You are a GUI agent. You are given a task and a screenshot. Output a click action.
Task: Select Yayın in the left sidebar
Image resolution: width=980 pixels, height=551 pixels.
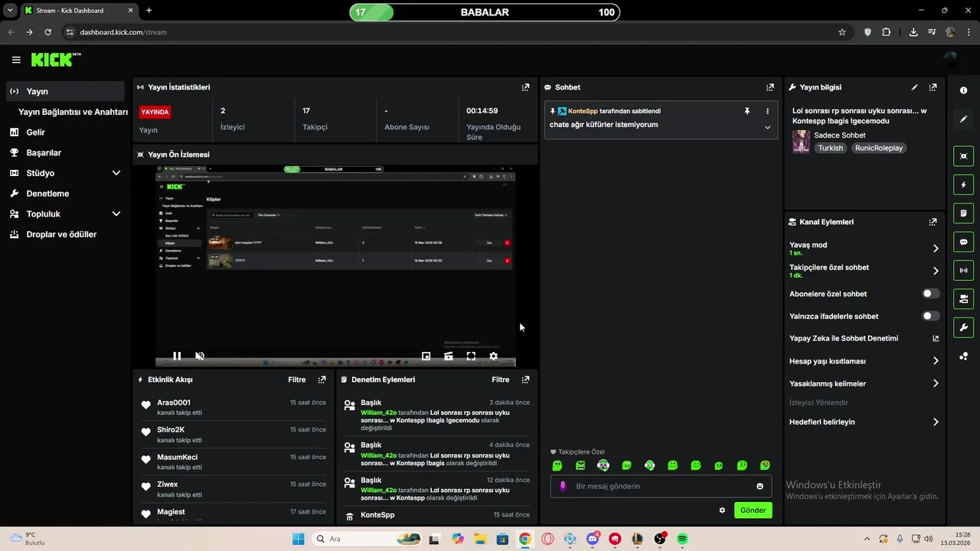coord(65,91)
